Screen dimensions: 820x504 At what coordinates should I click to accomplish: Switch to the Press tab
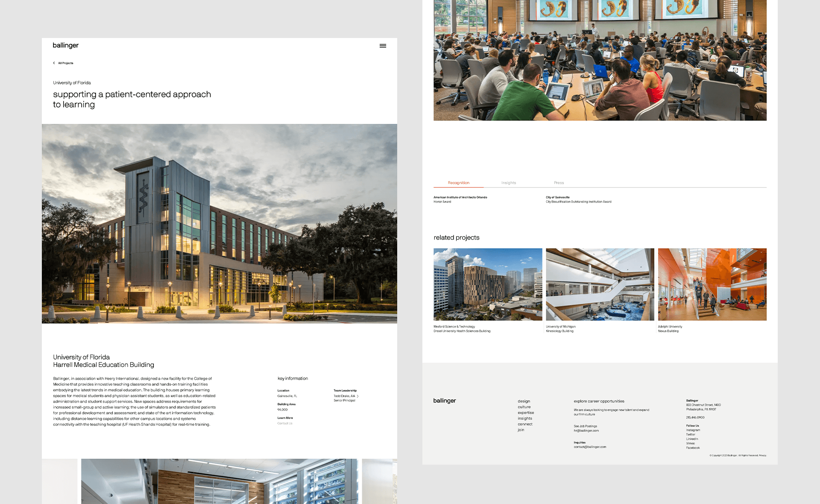[559, 183]
